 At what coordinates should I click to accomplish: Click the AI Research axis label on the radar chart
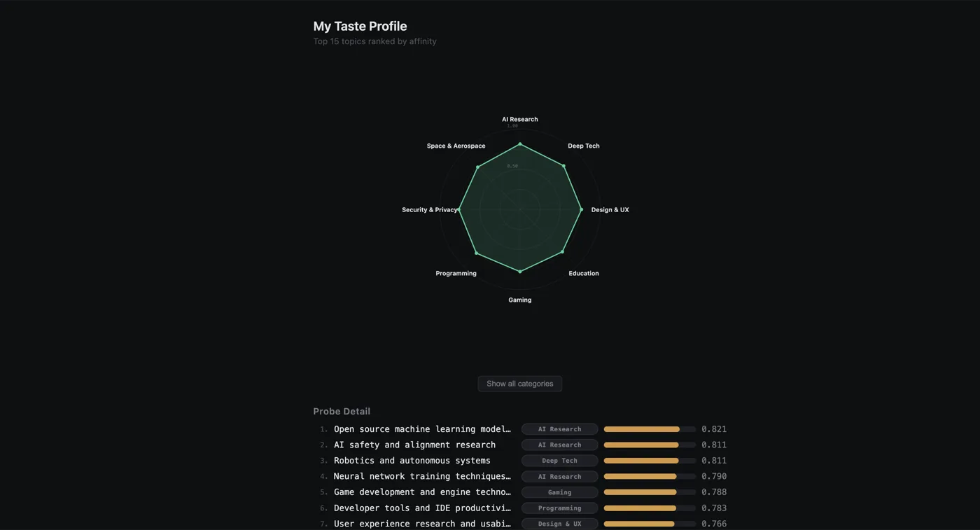coord(519,119)
